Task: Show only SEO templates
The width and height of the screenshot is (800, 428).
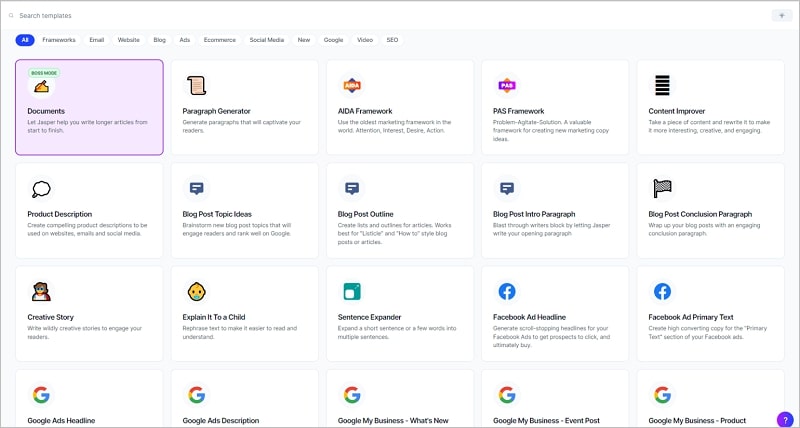Action: pos(392,40)
